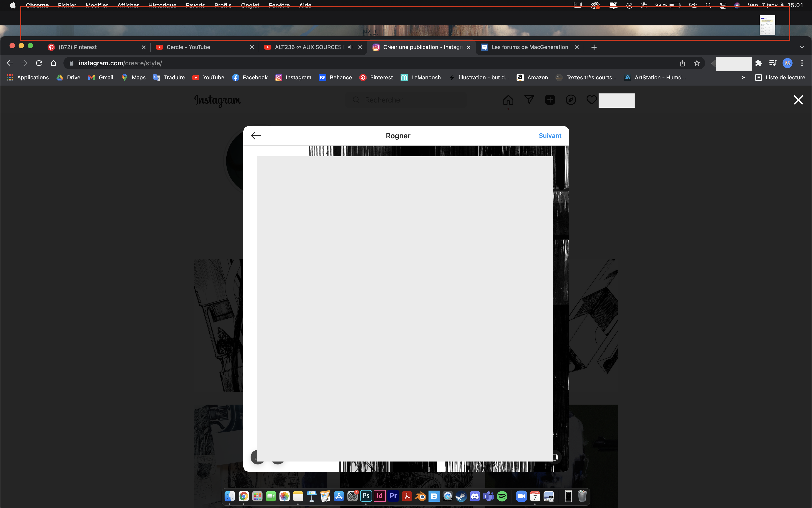
Task: Open the ArtStation bookmark
Action: coord(655,77)
